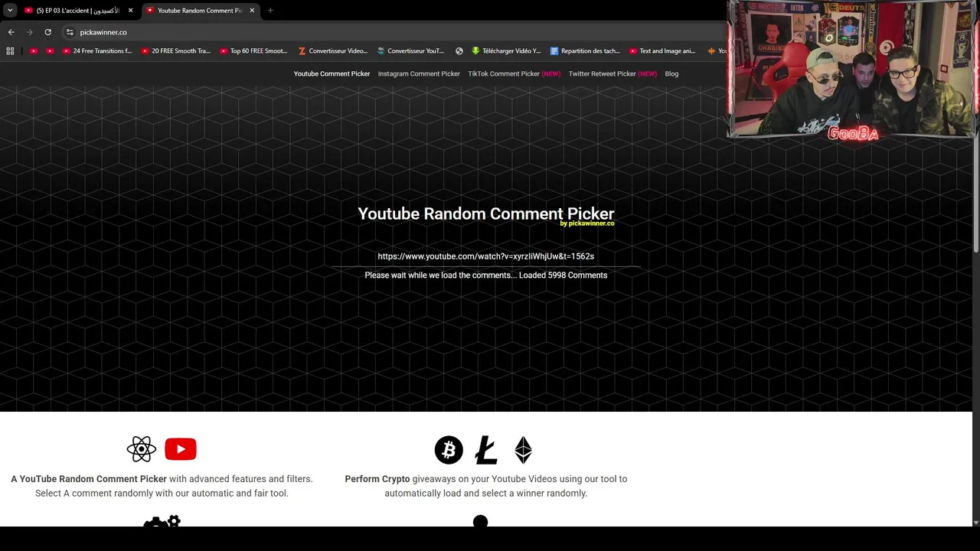Select TikTok Comment Picker nav item
Viewport: 980px width, 551px height.
514,74
